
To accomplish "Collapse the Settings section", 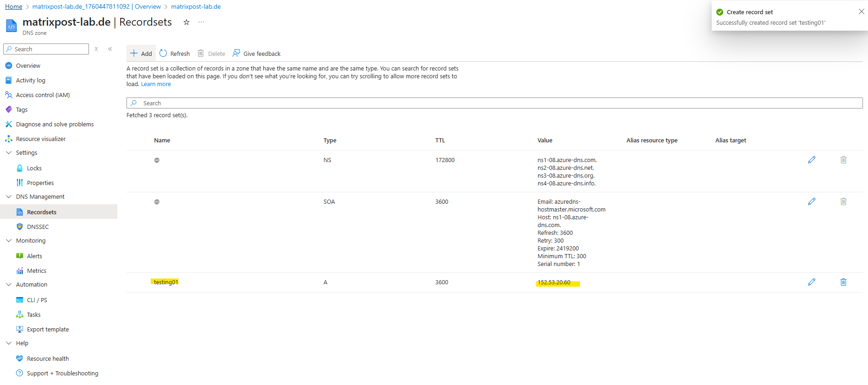I will 9,152.
